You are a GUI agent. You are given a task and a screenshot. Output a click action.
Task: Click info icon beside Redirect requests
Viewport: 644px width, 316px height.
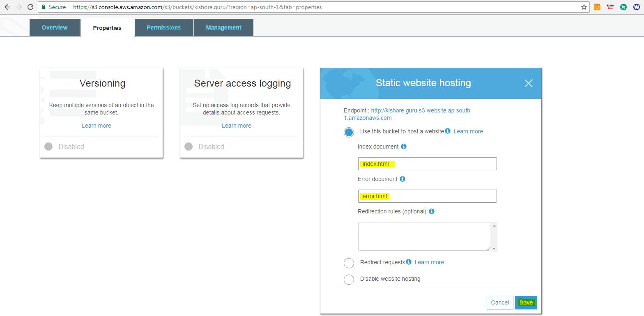[409, 262]
